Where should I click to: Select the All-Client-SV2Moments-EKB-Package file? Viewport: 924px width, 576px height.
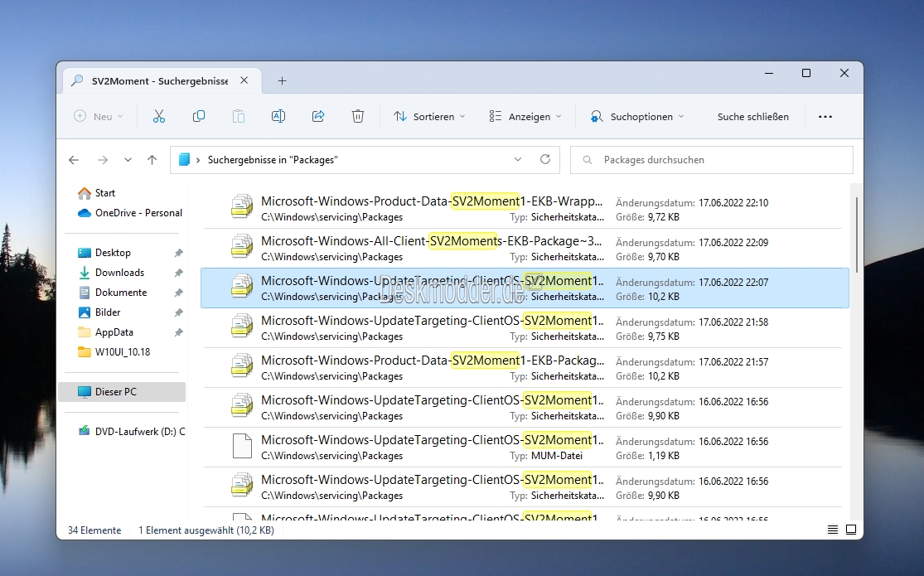[x=525, y=248]
